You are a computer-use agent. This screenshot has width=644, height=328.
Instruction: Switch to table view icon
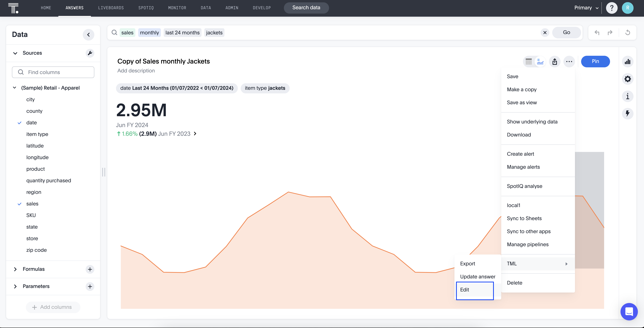pos(529,62)
